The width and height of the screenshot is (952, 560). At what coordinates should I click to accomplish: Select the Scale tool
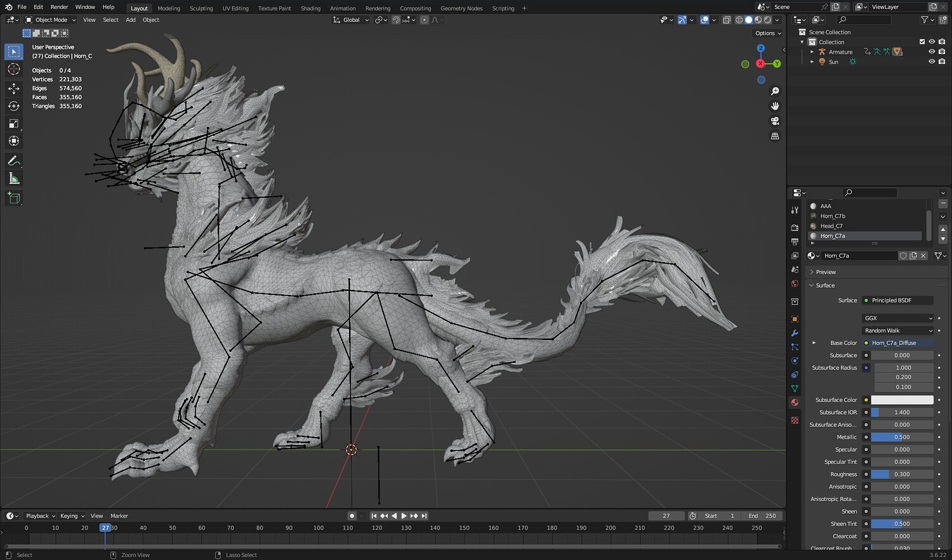click(x=14, y=124)
